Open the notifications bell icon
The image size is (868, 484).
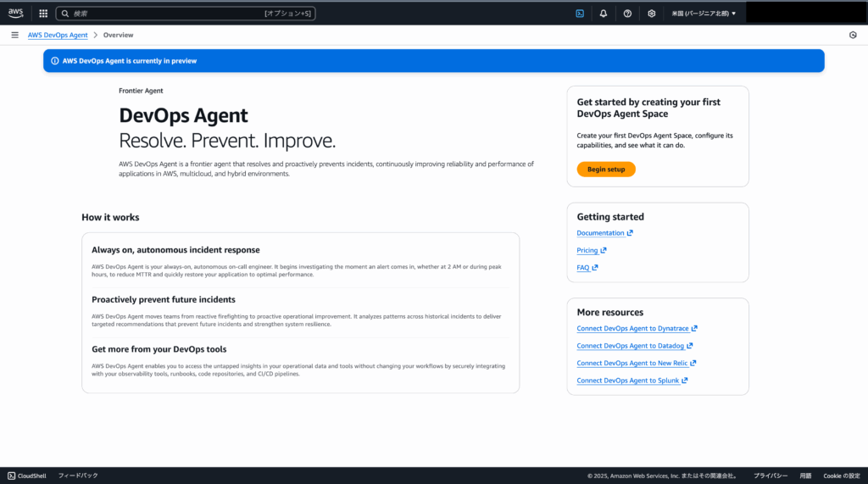(x=604, y=14)
